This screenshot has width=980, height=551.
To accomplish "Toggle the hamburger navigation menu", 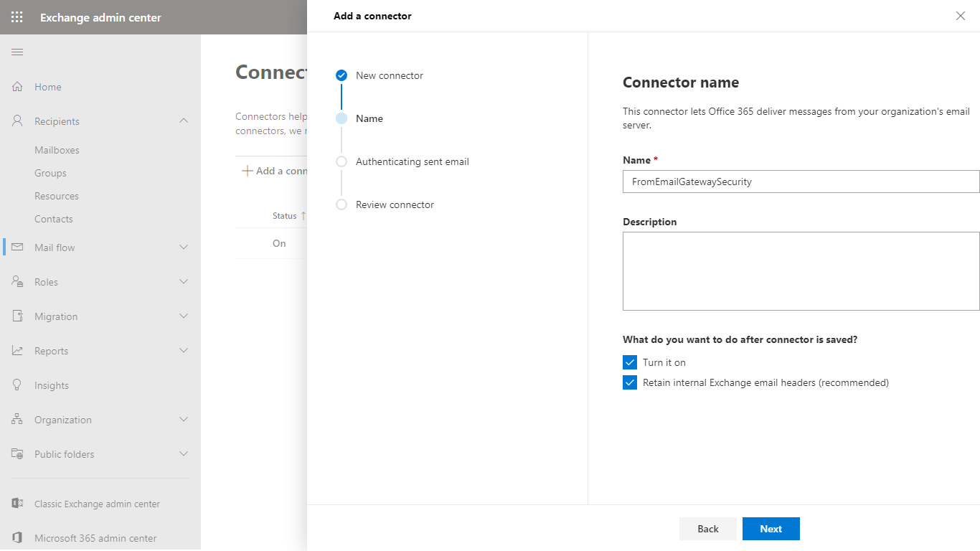I will (17, 52).
